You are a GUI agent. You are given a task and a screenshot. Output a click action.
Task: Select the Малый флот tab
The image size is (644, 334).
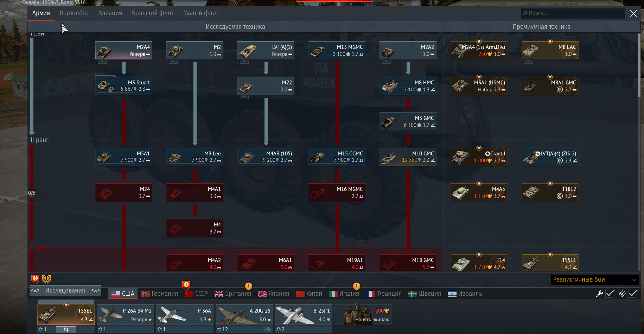(200, 13)
